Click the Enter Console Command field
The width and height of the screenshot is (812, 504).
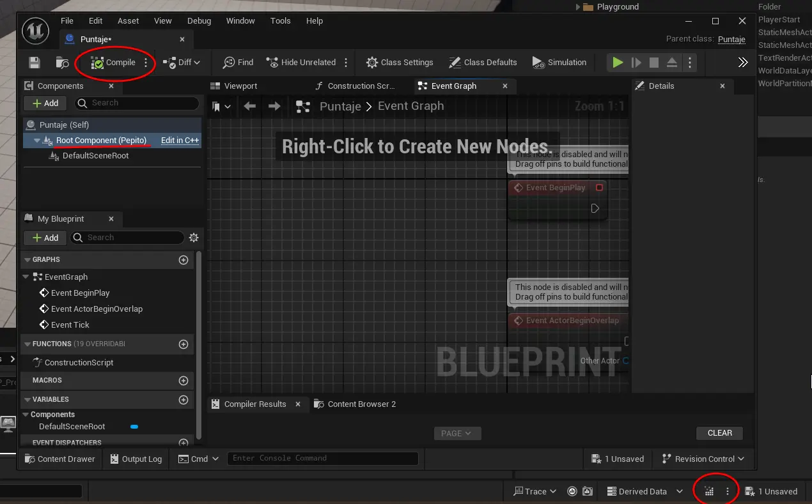point(322,458)
